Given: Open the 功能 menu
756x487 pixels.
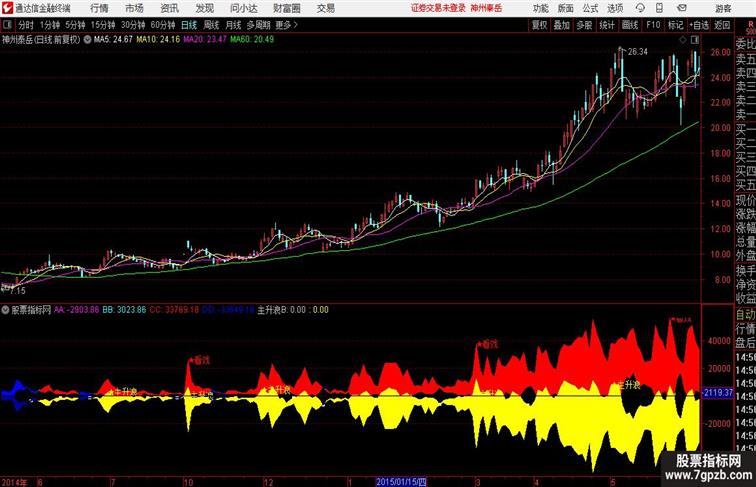Looking at the screenshot, I should 540,8.
